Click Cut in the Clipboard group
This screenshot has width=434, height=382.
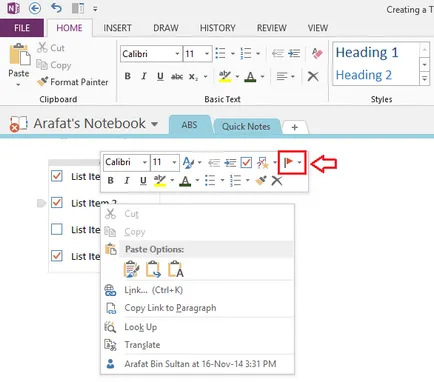coord(51,48)
